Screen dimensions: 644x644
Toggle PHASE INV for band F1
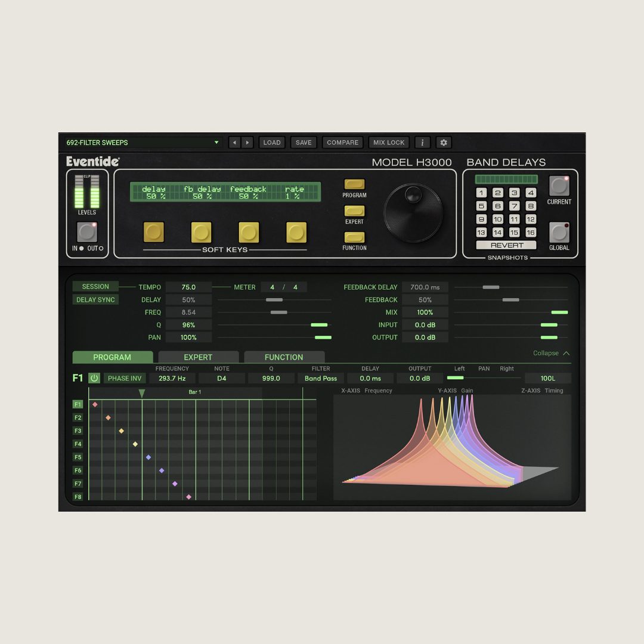click(125, 378)
